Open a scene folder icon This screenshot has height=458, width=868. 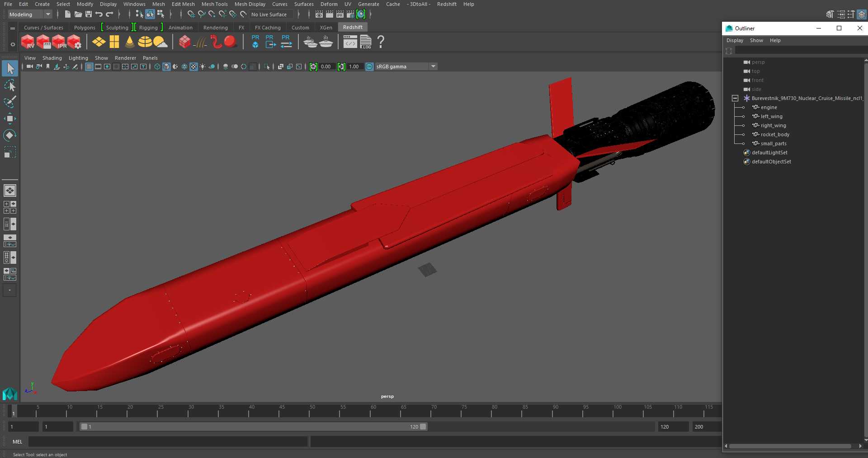(x=78, y=14)
